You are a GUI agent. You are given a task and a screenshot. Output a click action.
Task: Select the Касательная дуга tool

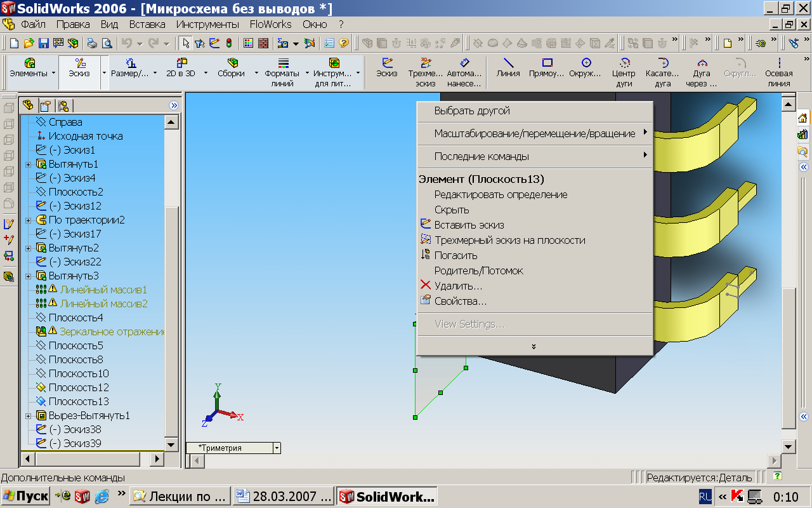[x=663, y=72]
